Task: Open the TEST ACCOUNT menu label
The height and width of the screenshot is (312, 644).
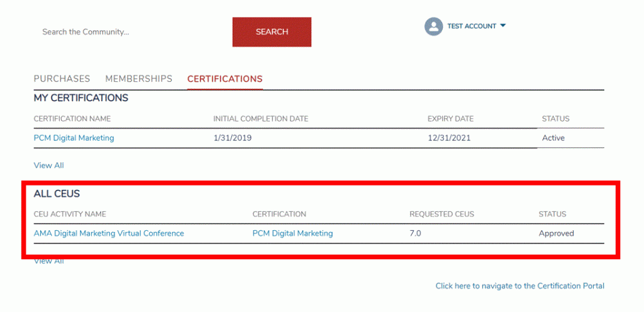Action: point(471,26)
